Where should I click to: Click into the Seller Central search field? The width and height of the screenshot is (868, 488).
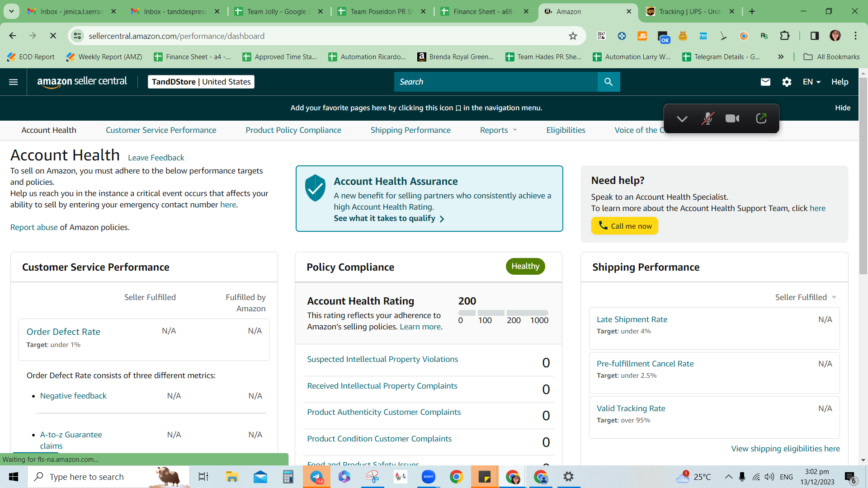(x=495, y=82)
